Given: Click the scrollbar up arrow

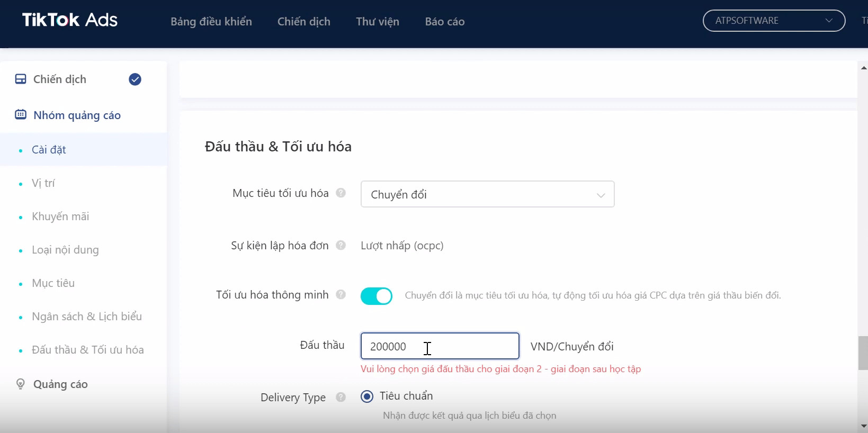Looking at the screenshot, I should [864, 68].
